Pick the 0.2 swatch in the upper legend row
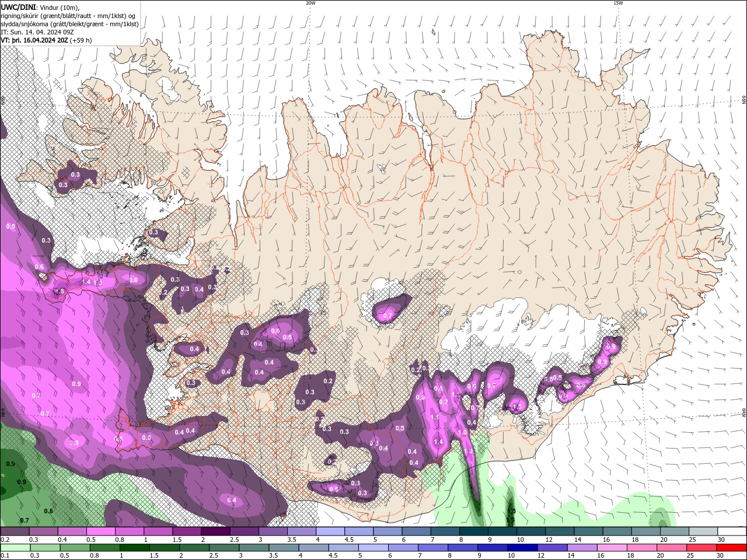Viewport: 747px width, 560px height. tap(15, 531)
